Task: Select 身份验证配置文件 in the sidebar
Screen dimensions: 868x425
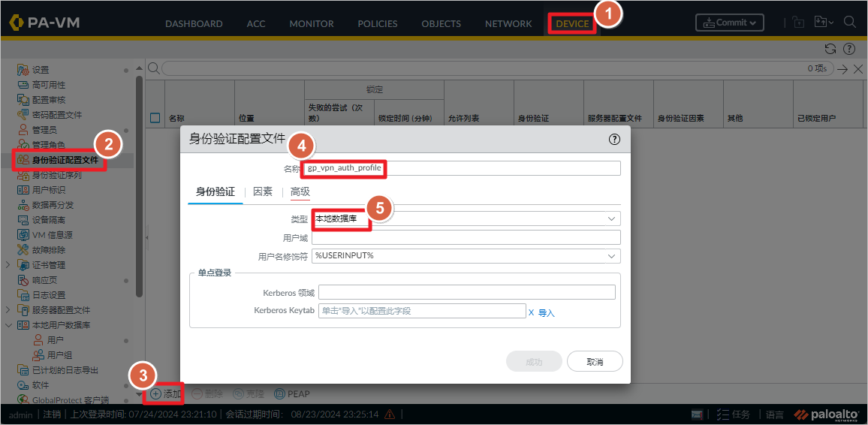Action: (x=65, y=161)
